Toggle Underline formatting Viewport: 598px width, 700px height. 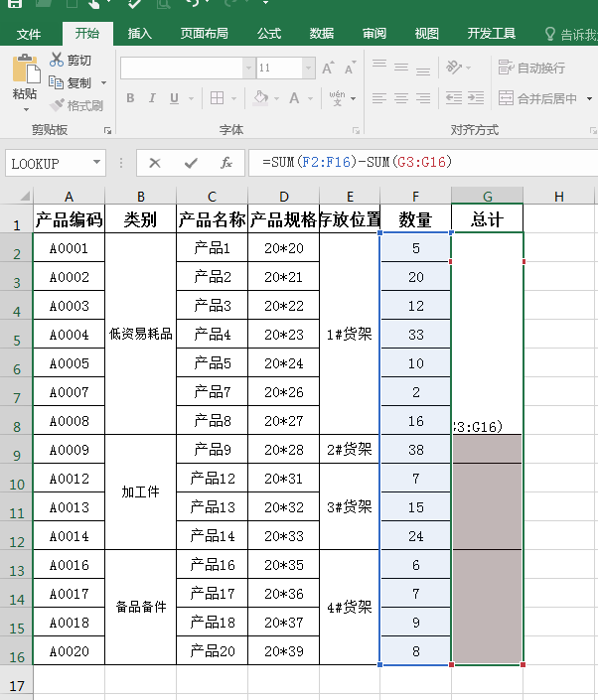click(x=174, y=98)
